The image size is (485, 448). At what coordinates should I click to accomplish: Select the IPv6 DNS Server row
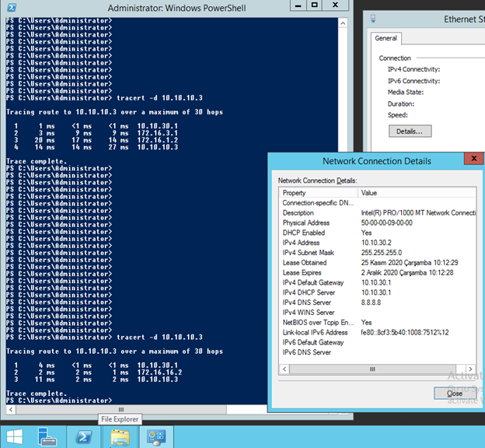tap(378, 352)
